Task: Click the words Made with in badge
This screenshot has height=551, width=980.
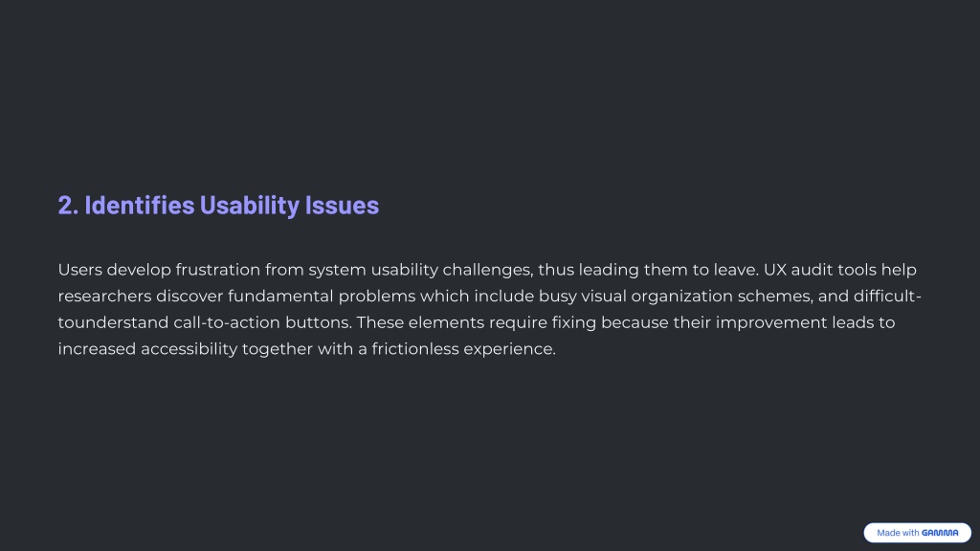Action: coord(898,533)
